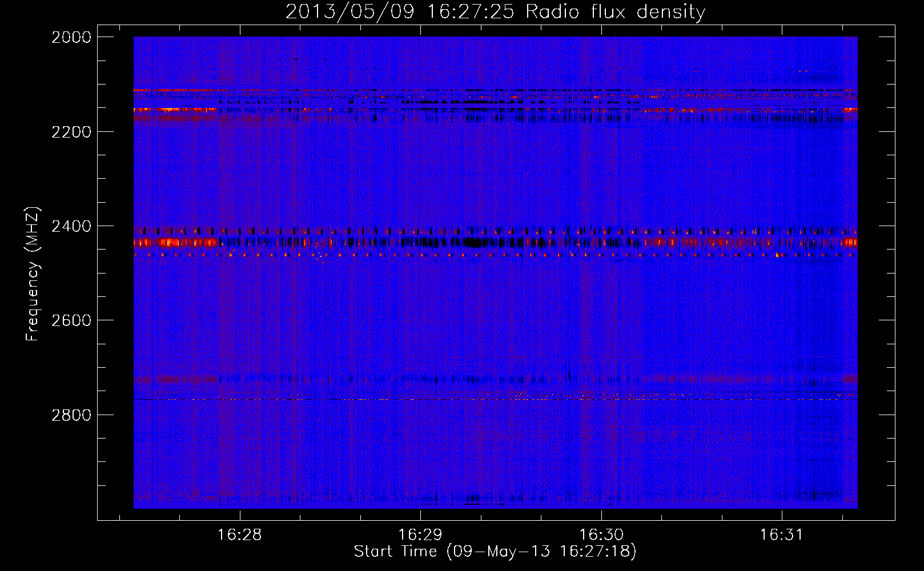Click the plot title "2013/05/09 16:27:25 Radio flux density"
Viewport: 924px width, 571px height.
click(495, 12)
